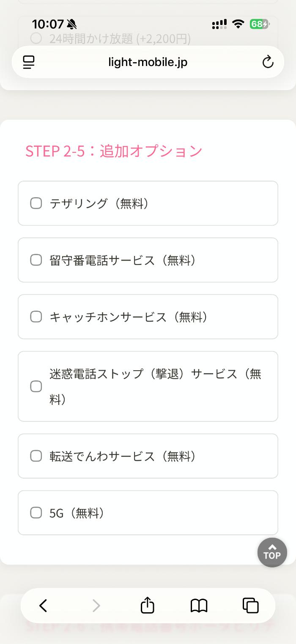Tap the Wi-Fi status icon
296x644 pixels.
tap(239, 24)
